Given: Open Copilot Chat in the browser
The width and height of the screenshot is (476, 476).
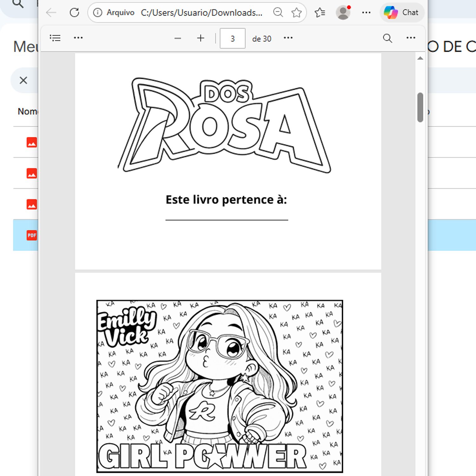Looking at the screenshot, I should click(401, 12).
